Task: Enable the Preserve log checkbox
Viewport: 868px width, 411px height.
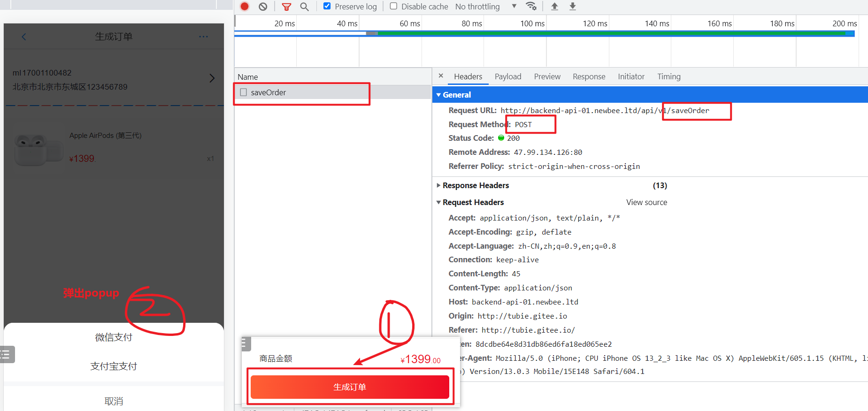Action: 327,6
